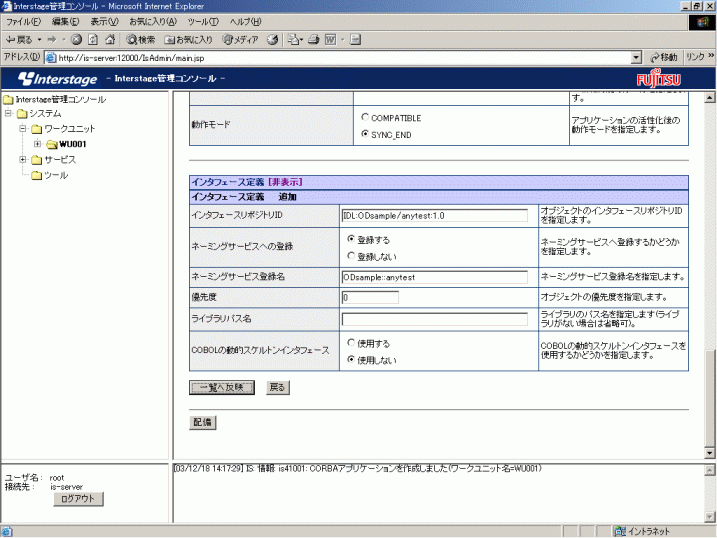Click the address bar URL field
The width and height of the screenshot is (717, 538).
344,58
